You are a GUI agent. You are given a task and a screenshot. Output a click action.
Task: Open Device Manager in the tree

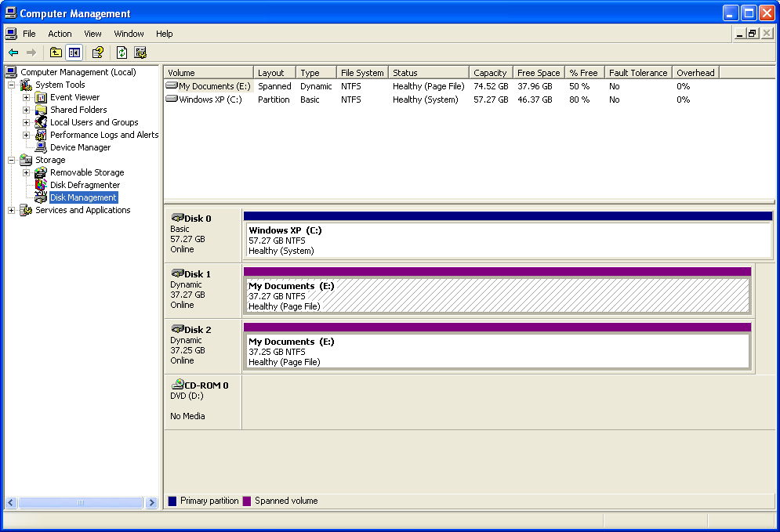click(80, 147)
